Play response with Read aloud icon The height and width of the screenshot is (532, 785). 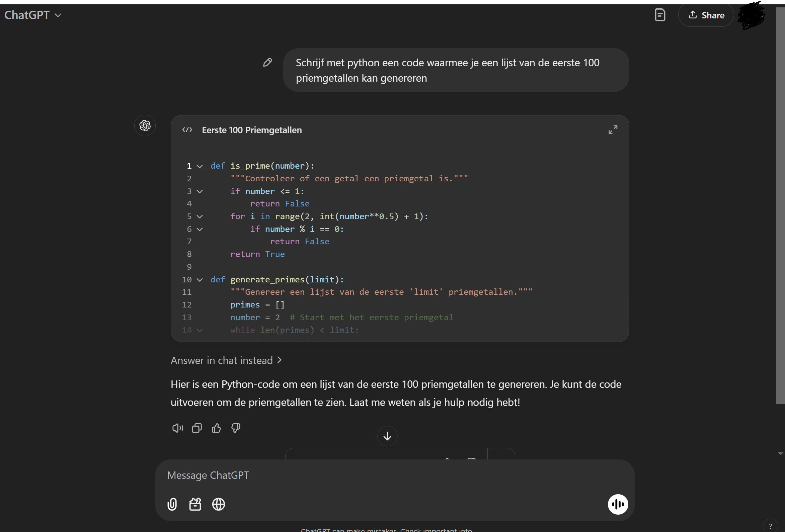(178, 428)
